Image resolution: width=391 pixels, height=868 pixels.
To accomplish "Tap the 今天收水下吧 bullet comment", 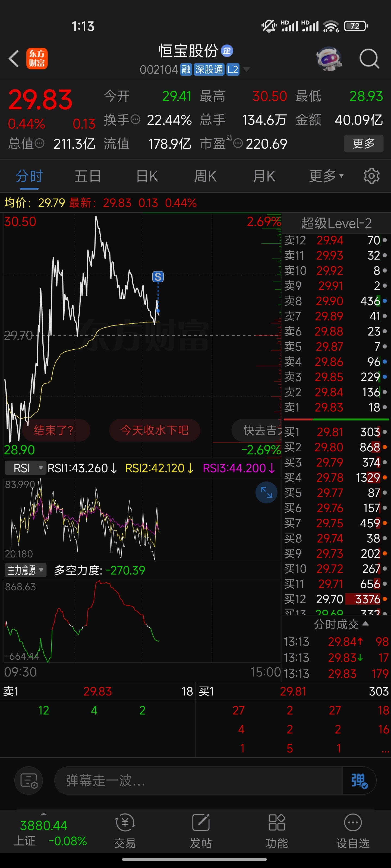I will [154, 430].
